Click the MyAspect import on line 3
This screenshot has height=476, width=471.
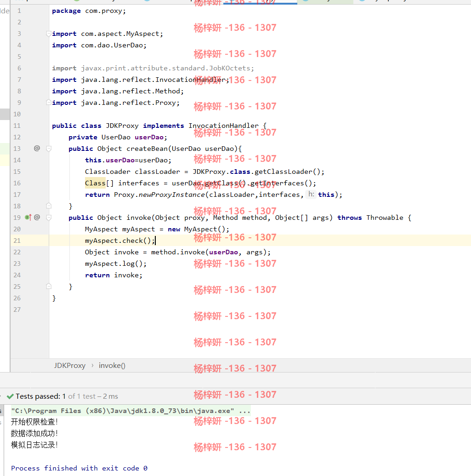[x=142, y=34]
